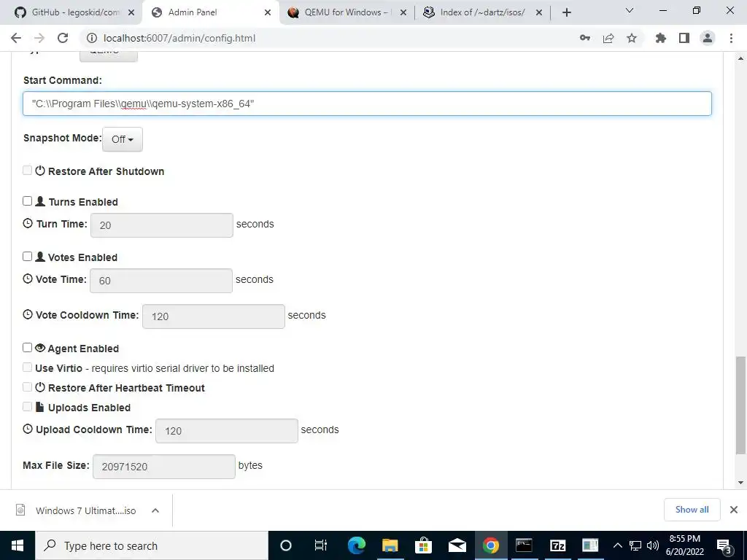The width and height of the screenshot is (747, 560).
Task: Click Show all downloads button
Action: [692, 510]
